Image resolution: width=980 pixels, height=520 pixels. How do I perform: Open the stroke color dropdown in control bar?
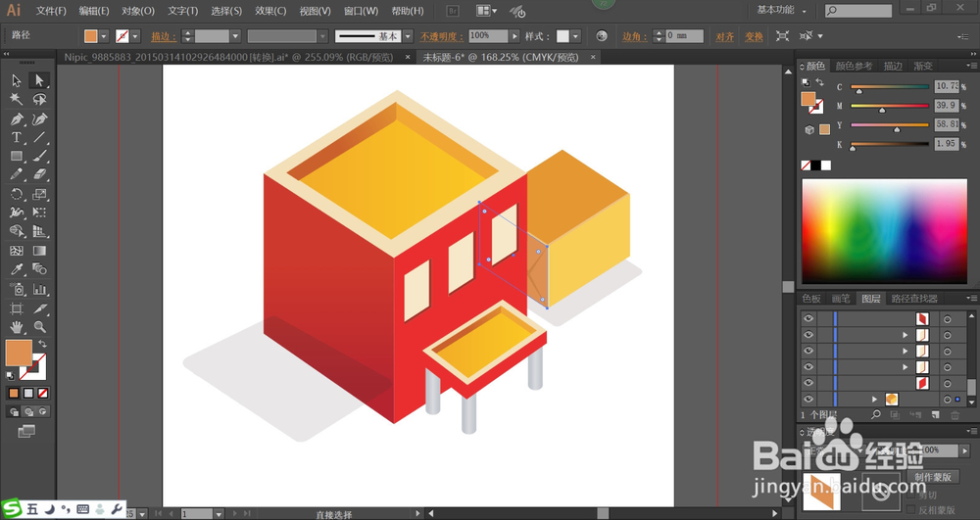pyautogui.click(x=135, y=36)
